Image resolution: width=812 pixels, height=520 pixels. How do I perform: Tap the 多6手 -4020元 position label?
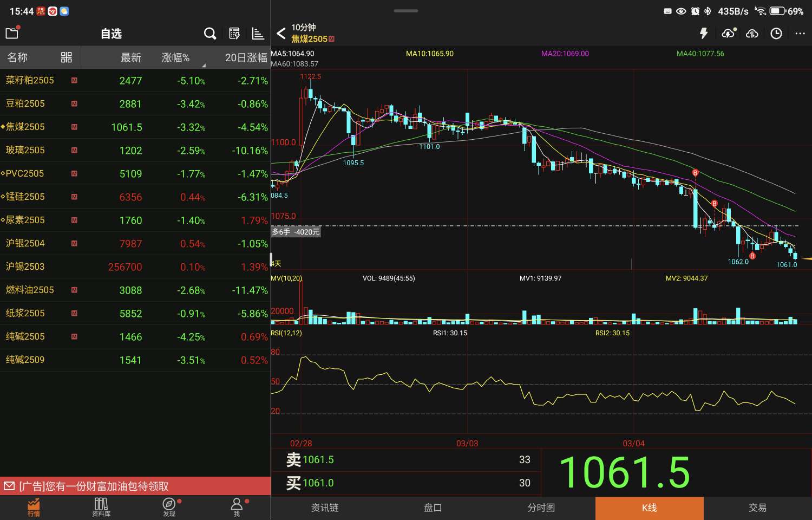[x=296, y=232]
